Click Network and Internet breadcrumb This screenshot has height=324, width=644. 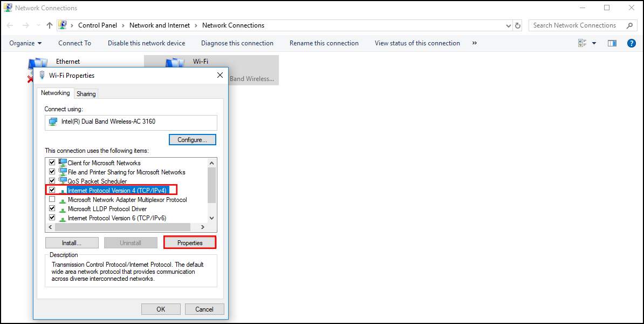coord(159,25)
